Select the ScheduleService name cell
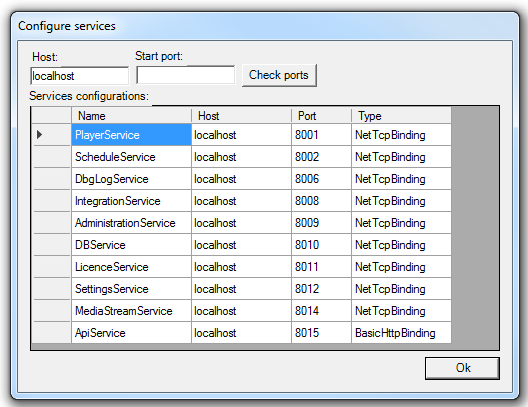Screen dimensions: 528x407 (x=131, y=157)
